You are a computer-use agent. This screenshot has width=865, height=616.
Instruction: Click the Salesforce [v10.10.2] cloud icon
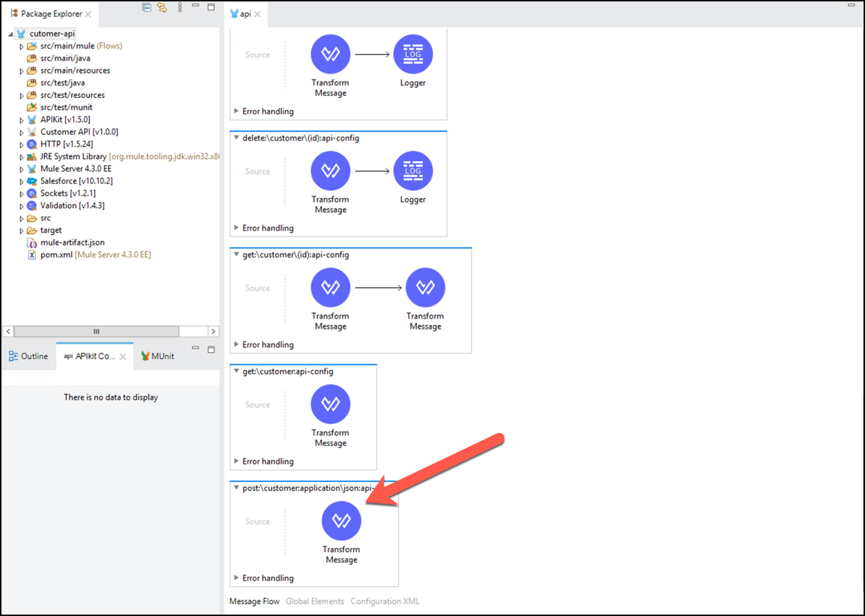pyautogui.click(x=32, y=181)
